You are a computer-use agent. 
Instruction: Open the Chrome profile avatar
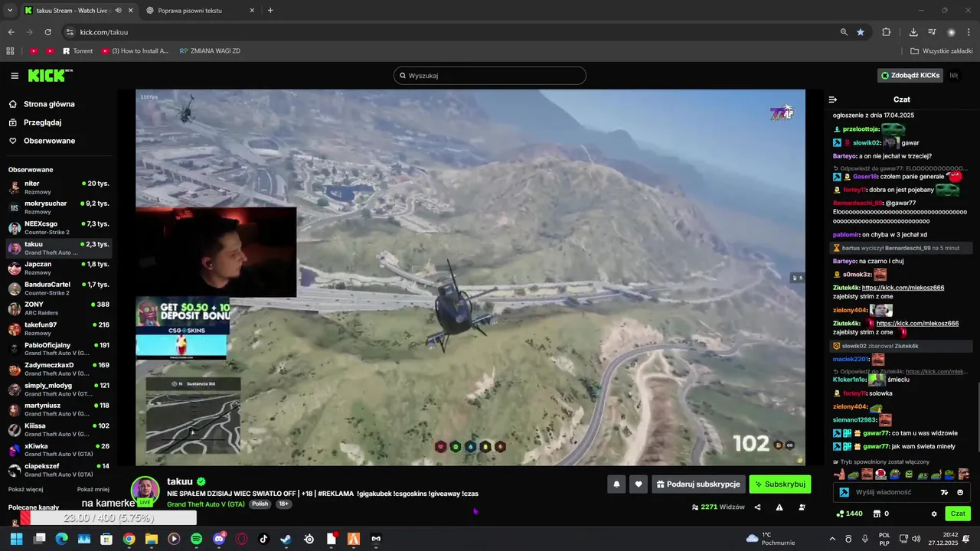click(x=951, y=32)
